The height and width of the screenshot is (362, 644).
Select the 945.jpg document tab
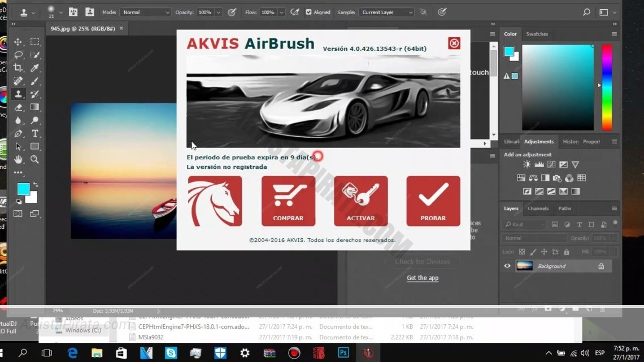pos(82,29)
